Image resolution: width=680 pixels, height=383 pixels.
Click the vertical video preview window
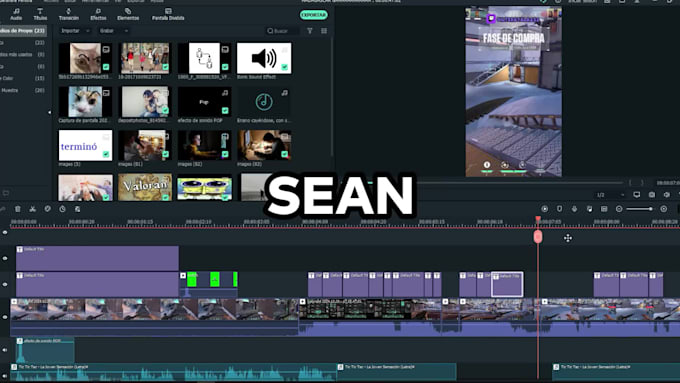pyautogui.click(x=513, y=92)
